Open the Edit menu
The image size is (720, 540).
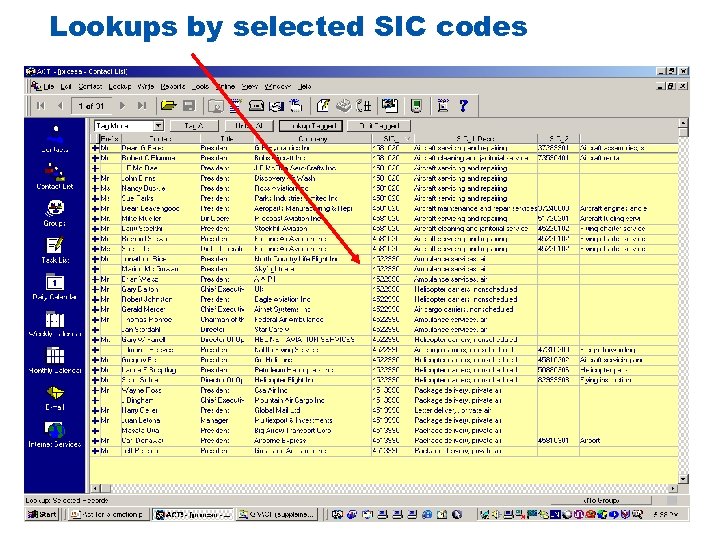[66, 86]
